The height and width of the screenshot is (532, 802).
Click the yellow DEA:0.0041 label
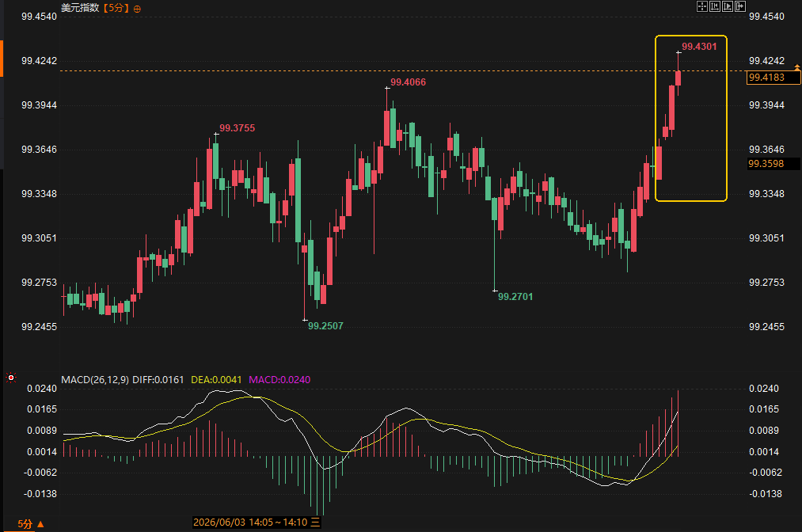click(216, 379)
